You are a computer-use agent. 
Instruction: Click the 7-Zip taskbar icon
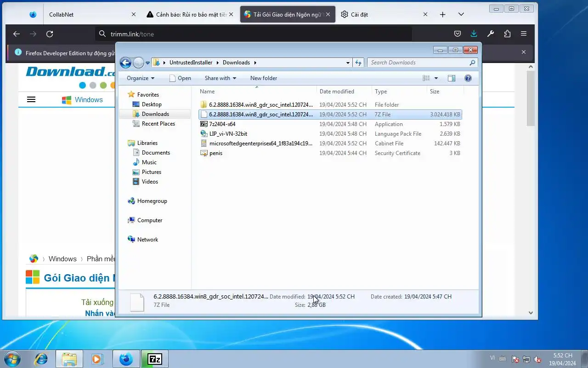click(155, 359)
